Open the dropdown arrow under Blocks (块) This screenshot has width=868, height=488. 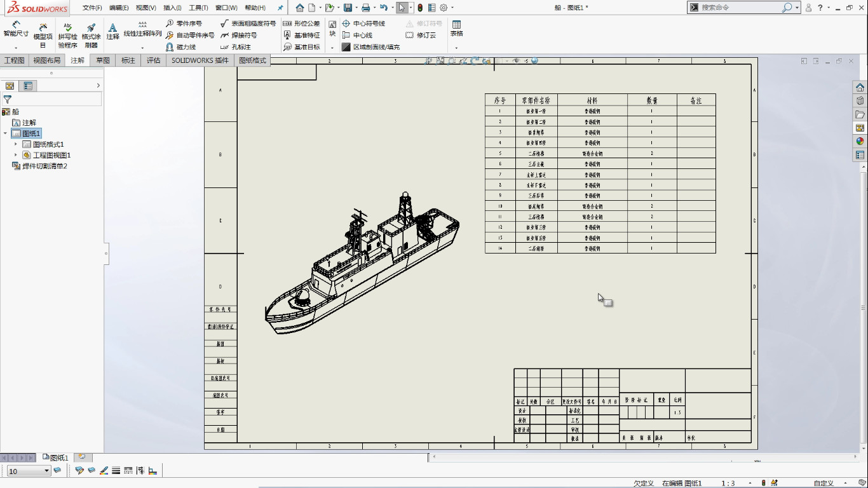pyautogui.click(x=332, y=48)
